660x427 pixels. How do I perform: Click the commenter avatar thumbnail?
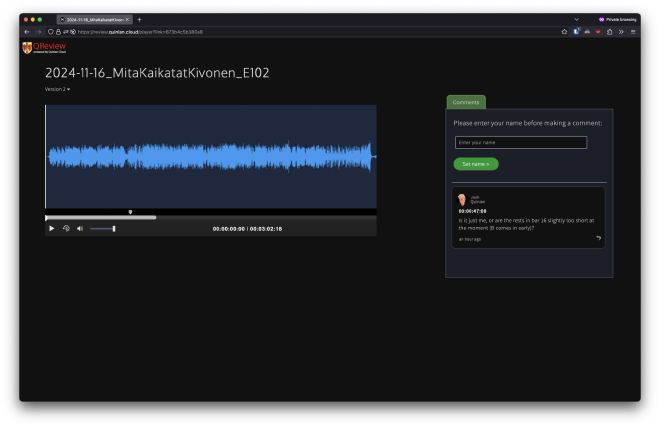[x=462, y=199]
